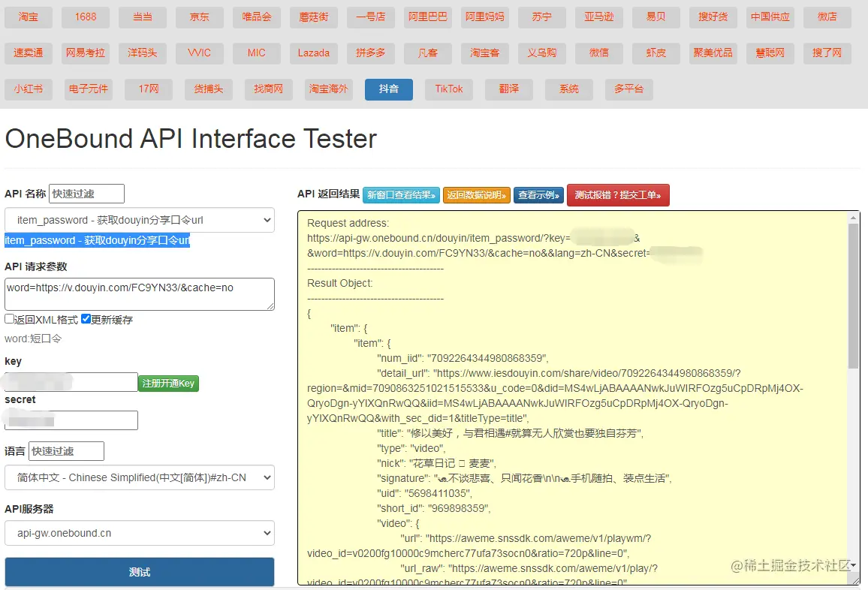Open the 小红书 tab
Screen dimensions: 868x590
[x=29, y=89]
